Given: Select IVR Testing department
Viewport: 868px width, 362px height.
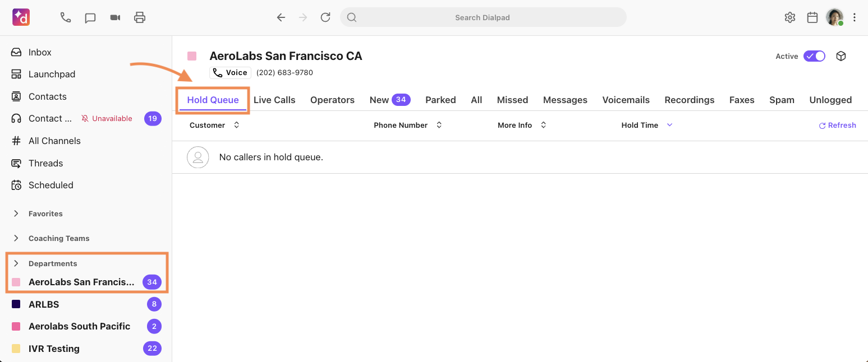Looking at the screenshot, I should coord(86,349).
